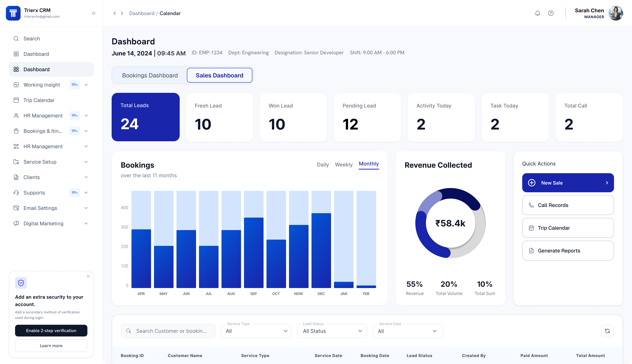Click Generate Reports quick action
The image size is (632, 364).
coord(568,251)
